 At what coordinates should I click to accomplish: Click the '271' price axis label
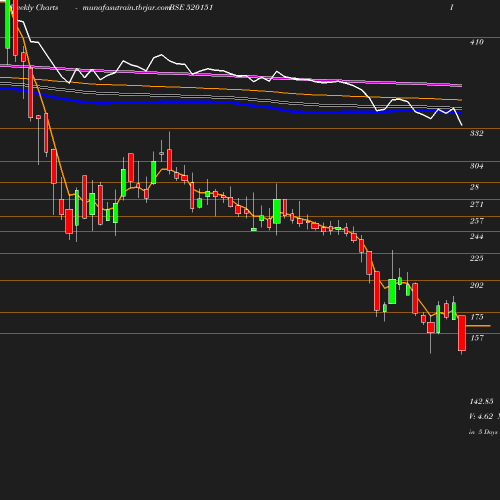point(477,204)
